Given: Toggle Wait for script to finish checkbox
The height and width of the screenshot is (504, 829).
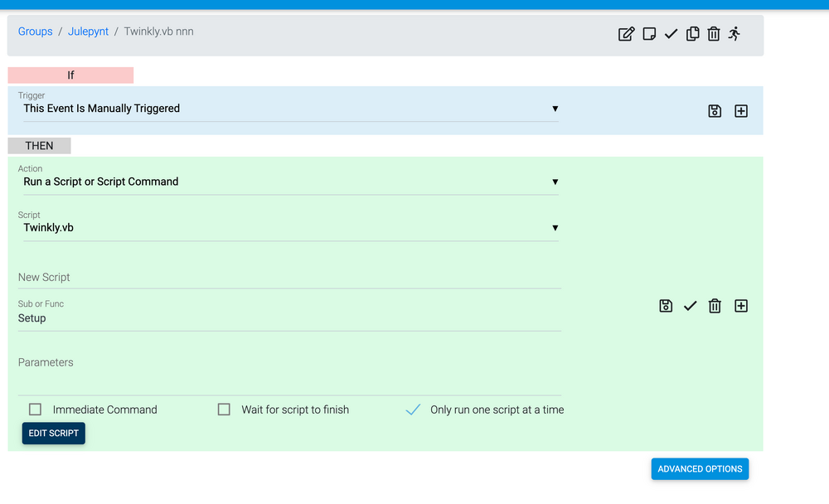Looking at the screenshot, I should pos(224,409).
